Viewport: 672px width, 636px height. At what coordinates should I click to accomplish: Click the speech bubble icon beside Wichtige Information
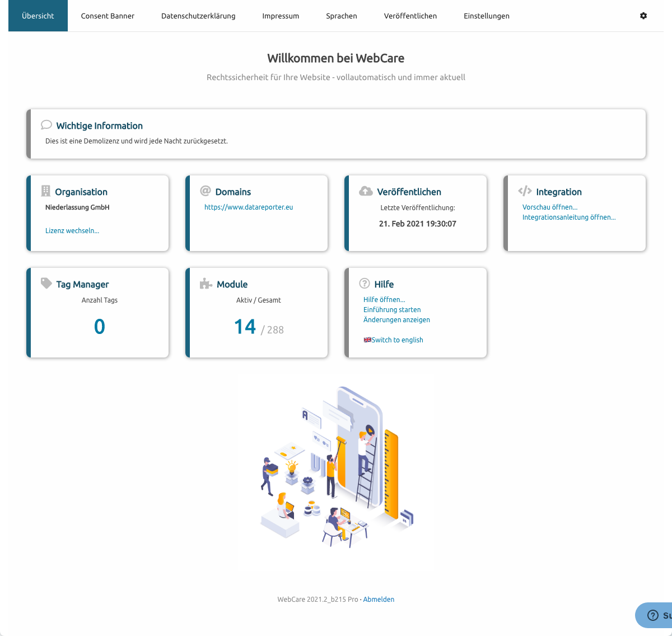tap(46, 124)
